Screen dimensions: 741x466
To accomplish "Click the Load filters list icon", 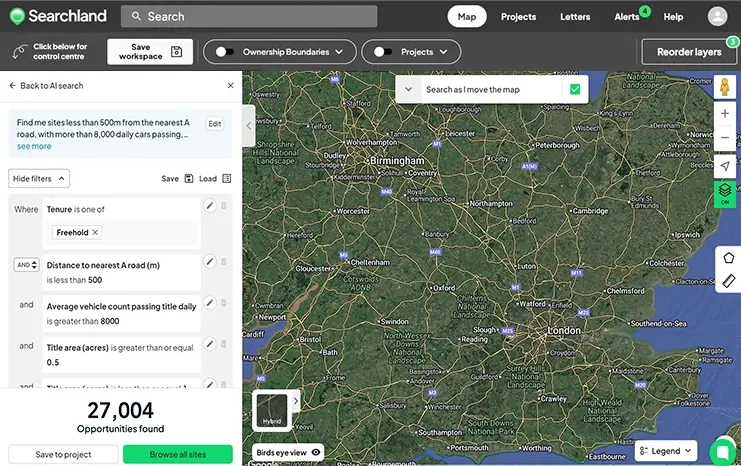I will (227, 179).
